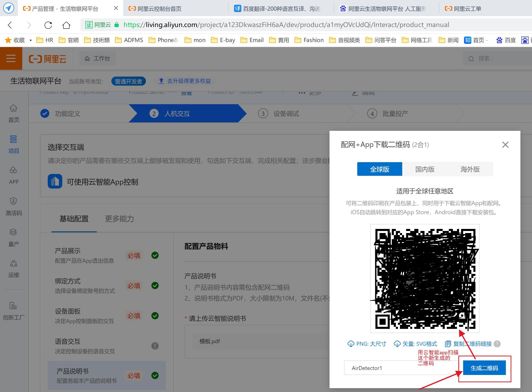Open the ADFMS bookmarks folder

(x=129, y=40)
